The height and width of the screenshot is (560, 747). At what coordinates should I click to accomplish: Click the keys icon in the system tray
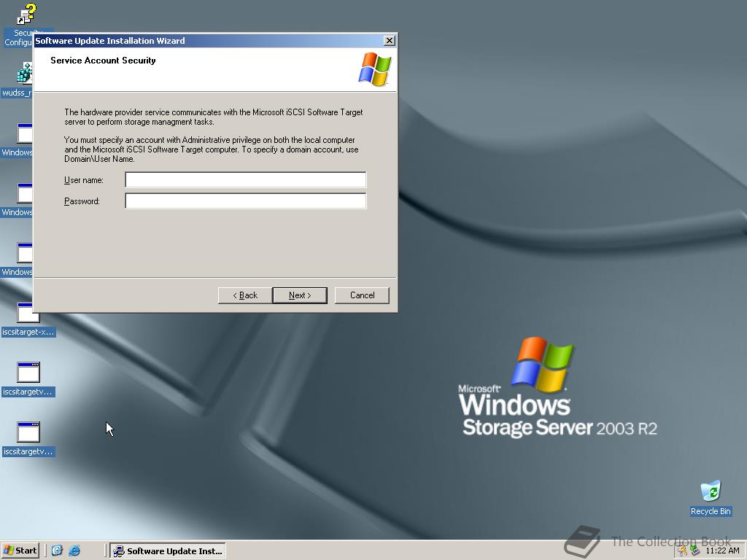point(681,551)
